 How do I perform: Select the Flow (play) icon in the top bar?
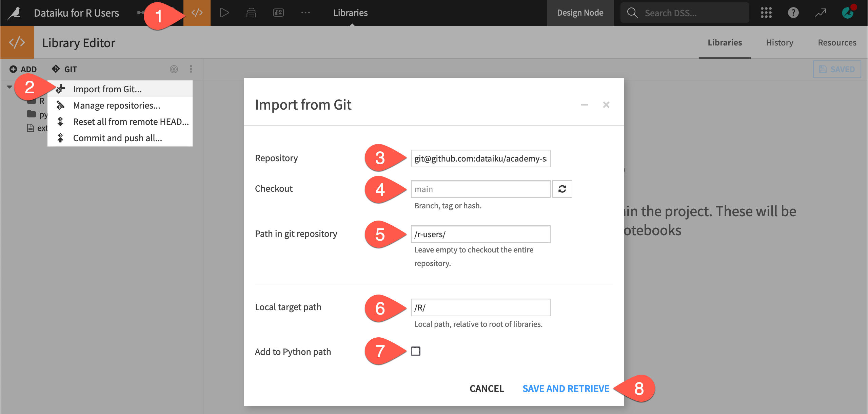(224, 13)
